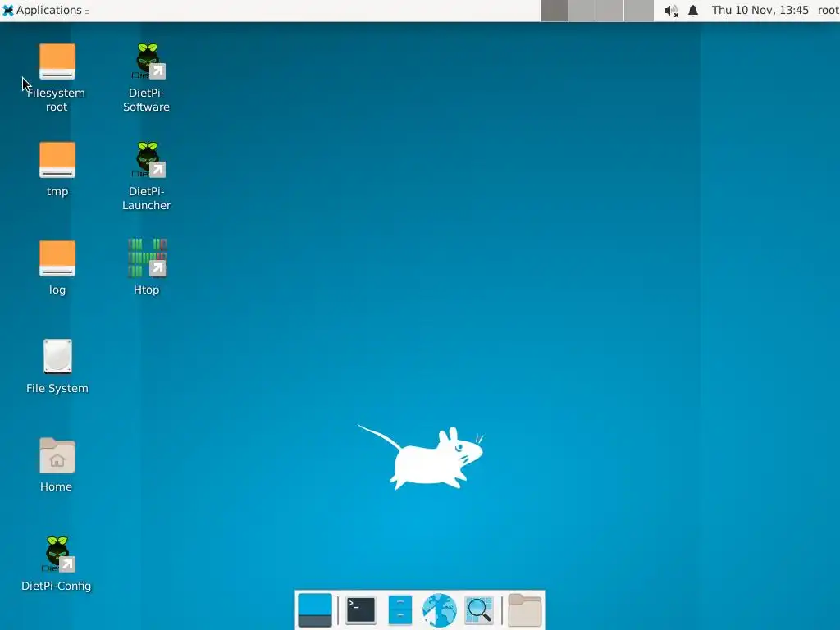Open the File System desktop icon

click(57, 357)
